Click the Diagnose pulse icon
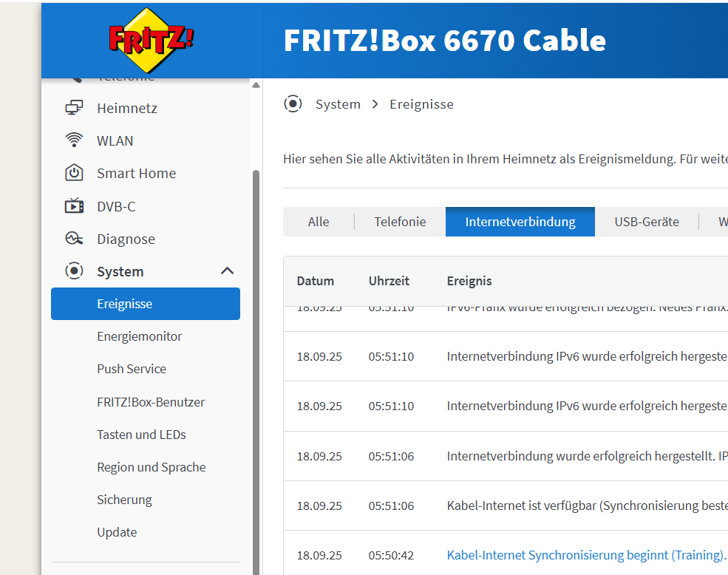728x575 pixels. [74, 239]
